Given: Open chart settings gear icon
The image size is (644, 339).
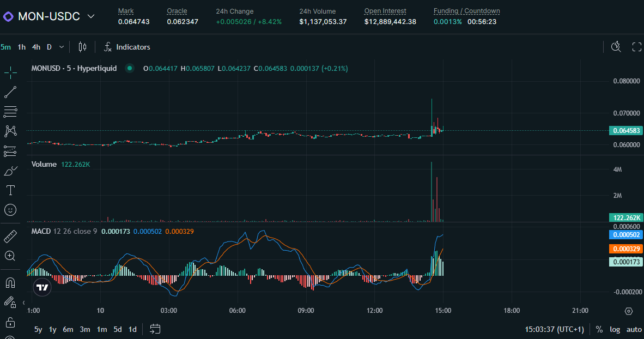Looking at the screenshot, I should [x=628, y=311].
